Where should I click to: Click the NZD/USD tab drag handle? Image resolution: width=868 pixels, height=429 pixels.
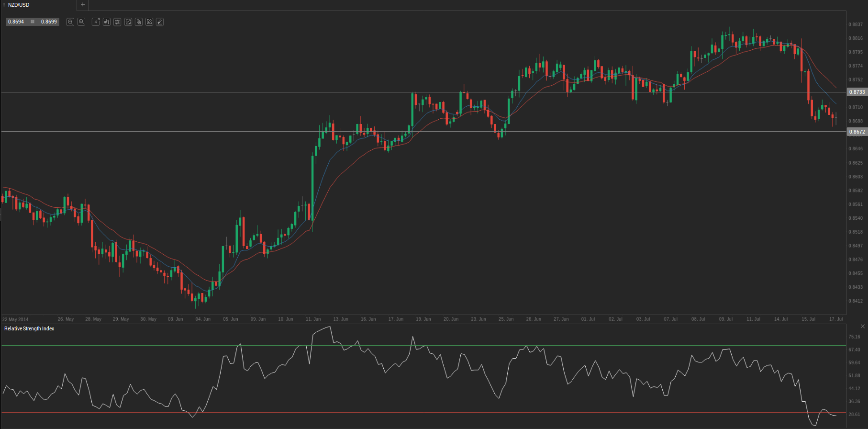pos(4,5)
